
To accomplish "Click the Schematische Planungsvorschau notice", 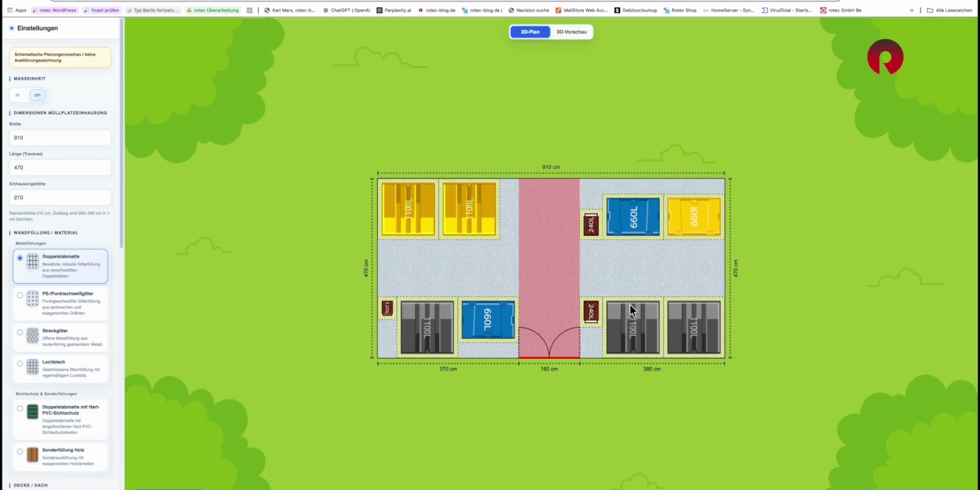I will tap(60, 57).
